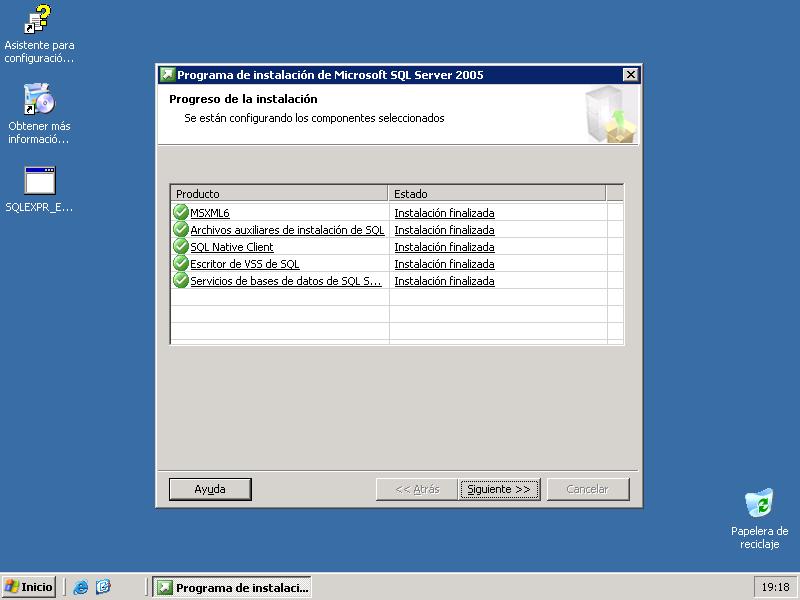The width and height of the screenshot is (800, 600).
Task: Close the SQL Server 2005 setup dialog
Action: (x=631, y=75)
